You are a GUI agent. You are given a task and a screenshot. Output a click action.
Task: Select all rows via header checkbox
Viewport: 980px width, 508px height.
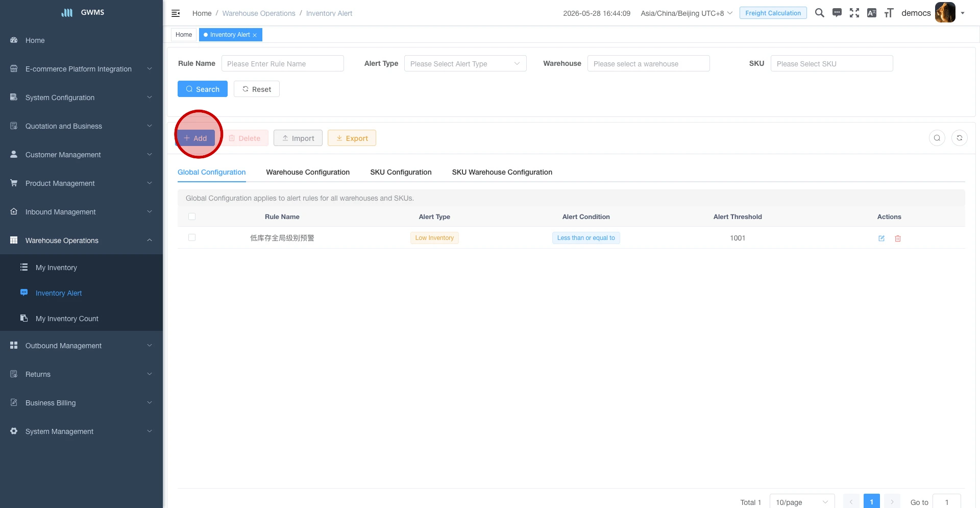click(192, 216)
